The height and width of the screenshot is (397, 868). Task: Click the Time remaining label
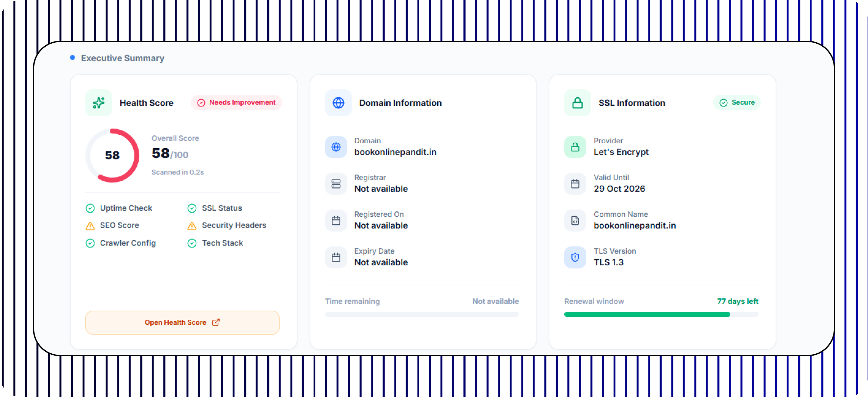coord(352,301)
